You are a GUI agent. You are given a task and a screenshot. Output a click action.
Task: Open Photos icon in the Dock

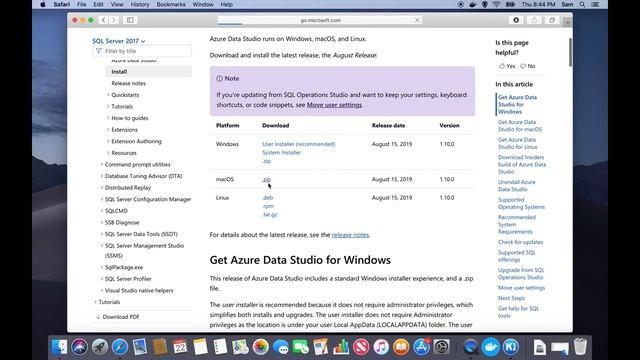click(x=260, y=347)
